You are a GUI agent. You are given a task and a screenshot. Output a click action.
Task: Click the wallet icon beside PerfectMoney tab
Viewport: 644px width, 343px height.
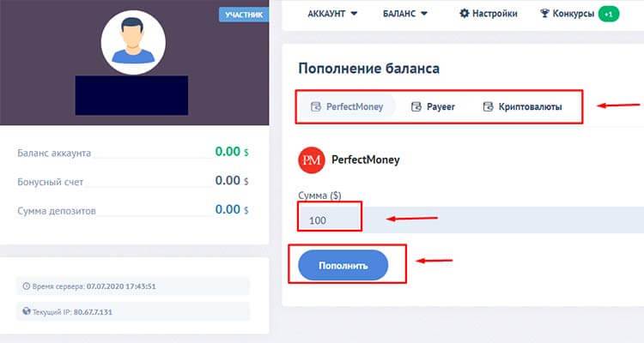tap(316, 106)
